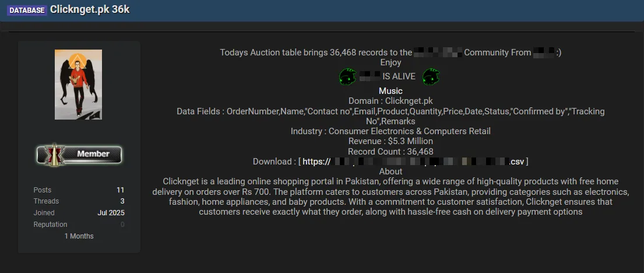
Task: Click the Revenue : $5.3 Million line
Action: coord(390,141)
